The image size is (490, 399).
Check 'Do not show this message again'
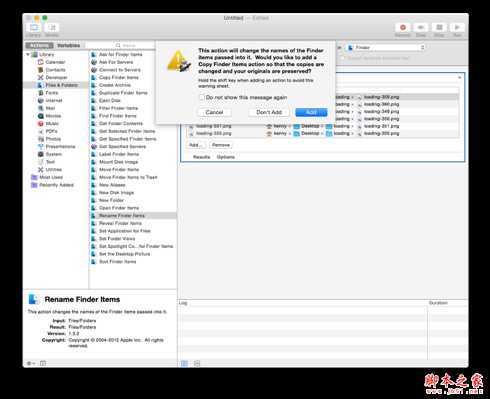(x=202, y=97)
